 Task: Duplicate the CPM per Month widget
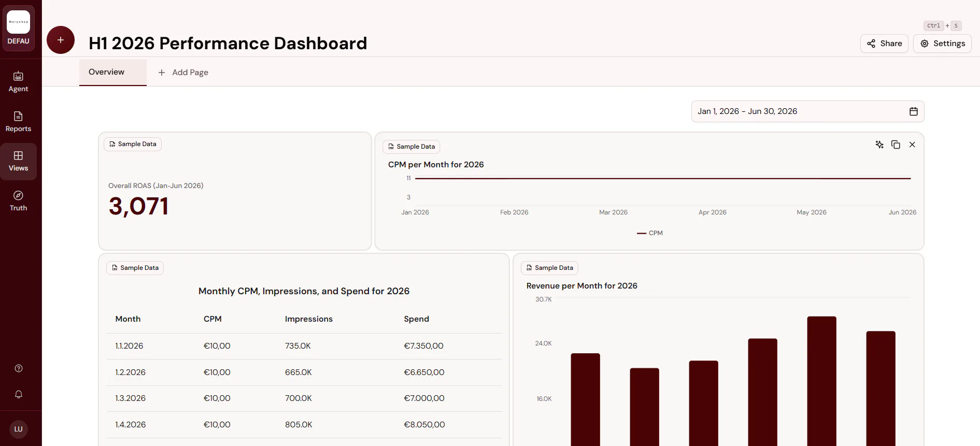tap(896, 145)
